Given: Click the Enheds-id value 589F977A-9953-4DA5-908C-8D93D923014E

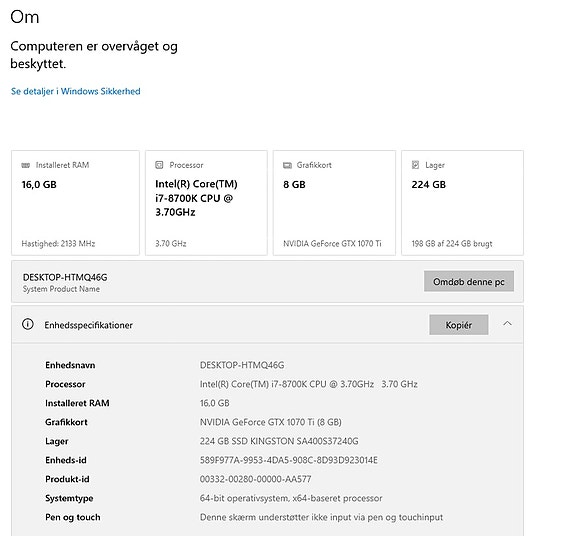Looking at the screenshot, I should (289, 460).
